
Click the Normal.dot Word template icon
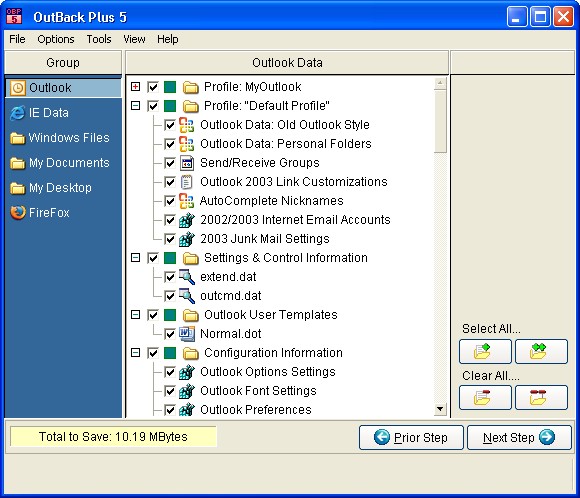pos(187,334)
